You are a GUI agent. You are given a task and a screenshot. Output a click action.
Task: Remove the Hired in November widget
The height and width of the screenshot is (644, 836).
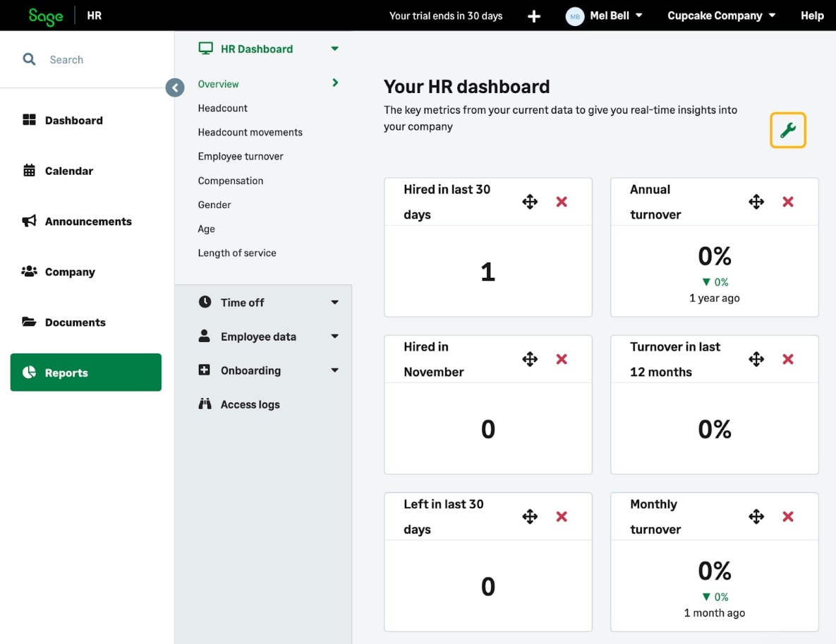point(561,359)
